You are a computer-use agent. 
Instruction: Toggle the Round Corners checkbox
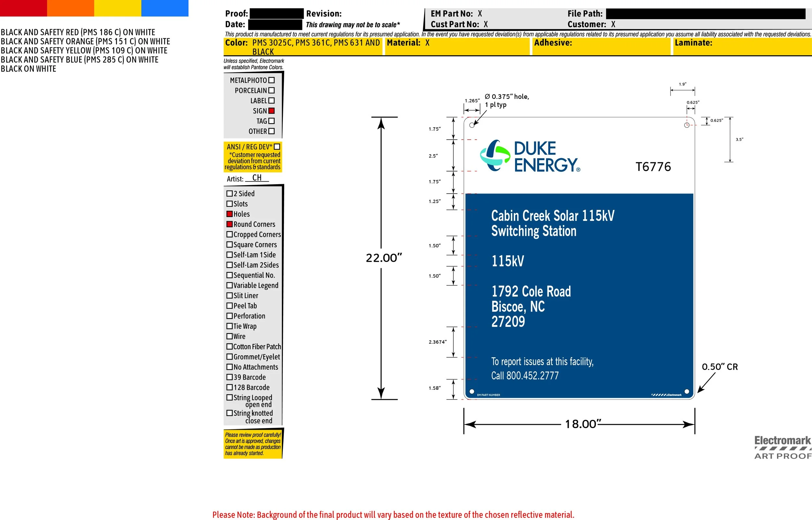click(230, 224)
